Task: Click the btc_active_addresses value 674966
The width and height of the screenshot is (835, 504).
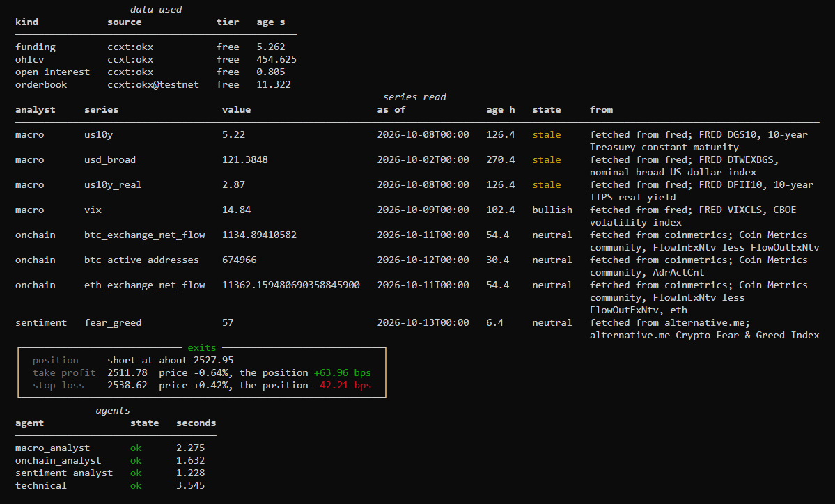Action: click(239, 260)
